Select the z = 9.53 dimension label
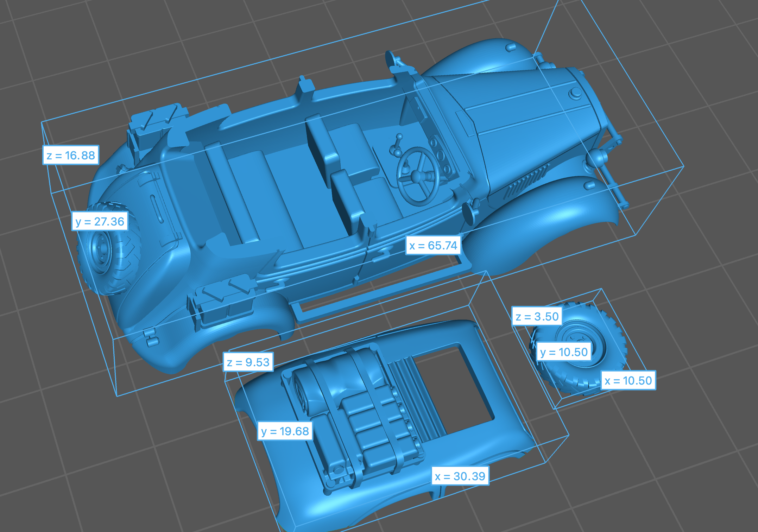 [248, 362]
